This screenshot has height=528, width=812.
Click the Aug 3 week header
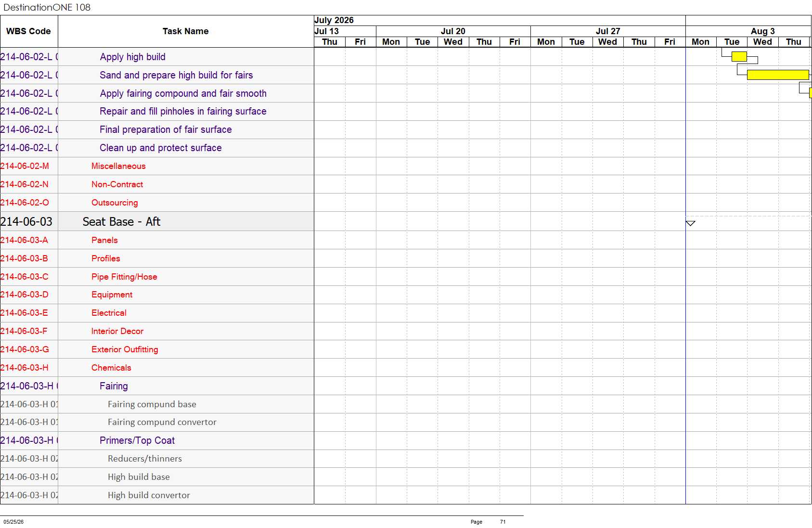pos(762,31)
